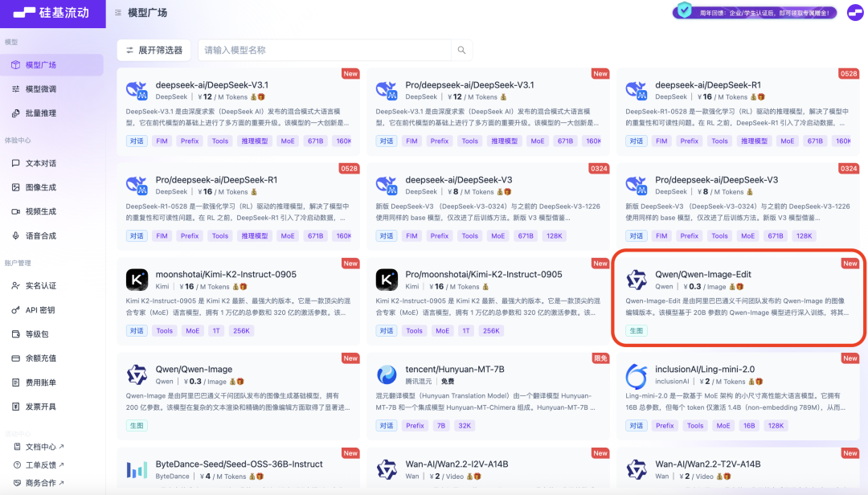868x495 pixels.
Task: Click the Wan logo of Wan2.2-I2V-A14B
Action: pyautogui.click(x=387, y=469)
